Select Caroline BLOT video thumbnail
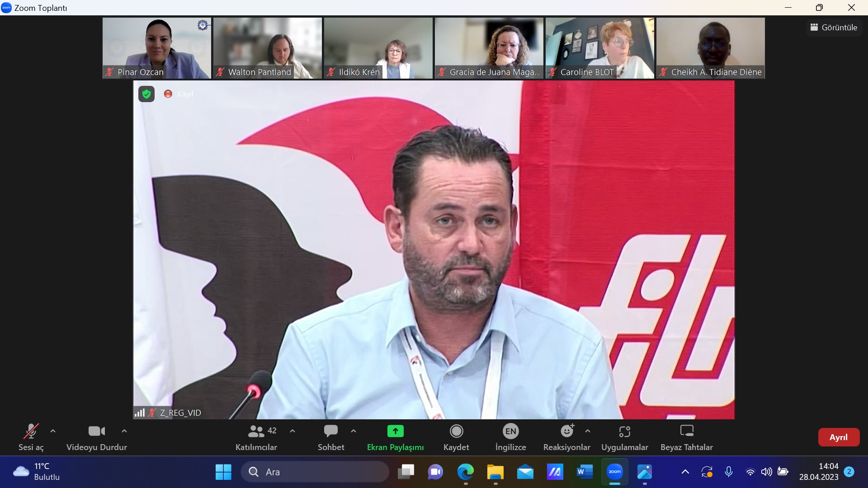The image size is (868, 488). pyautogui.click(x=600, y=48)
